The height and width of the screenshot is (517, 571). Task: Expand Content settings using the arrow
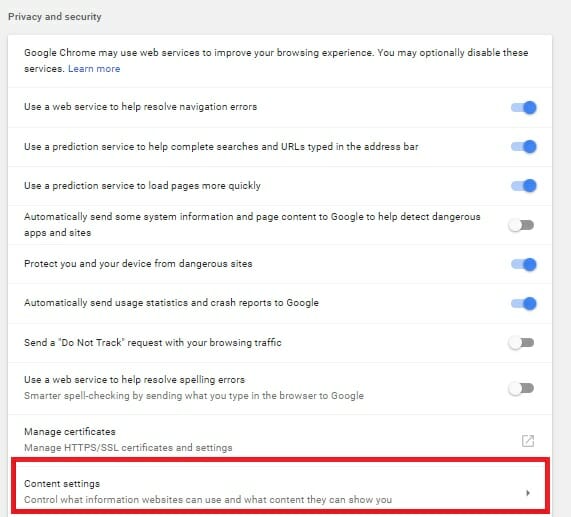coord(528,493)
